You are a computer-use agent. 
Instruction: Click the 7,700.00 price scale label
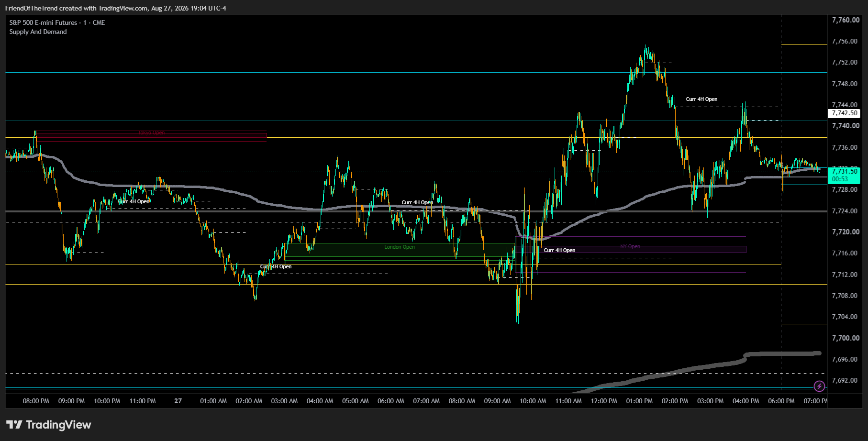coord(846,338)
